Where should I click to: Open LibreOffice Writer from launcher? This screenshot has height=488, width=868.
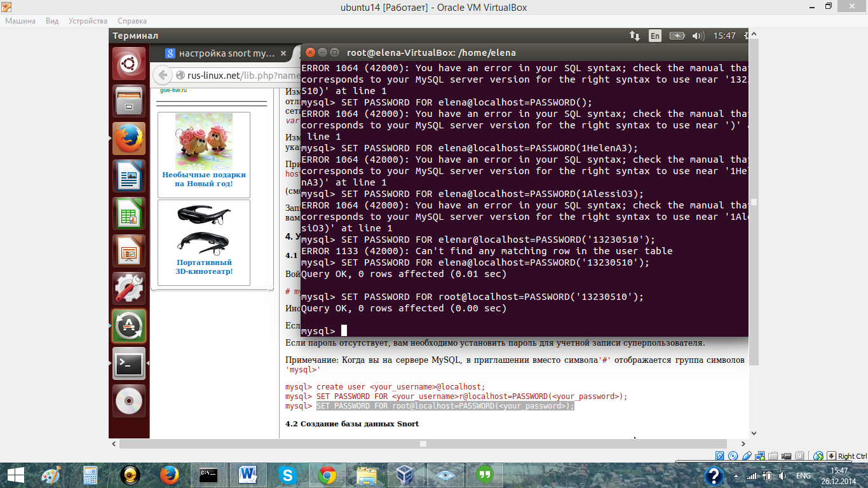tap(129, 176)
